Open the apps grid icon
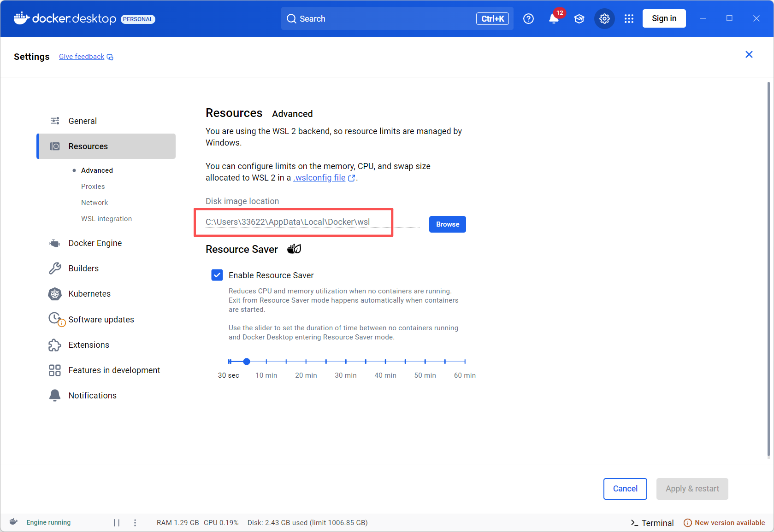This screenshot has height=532, width=774. (629, 18)
